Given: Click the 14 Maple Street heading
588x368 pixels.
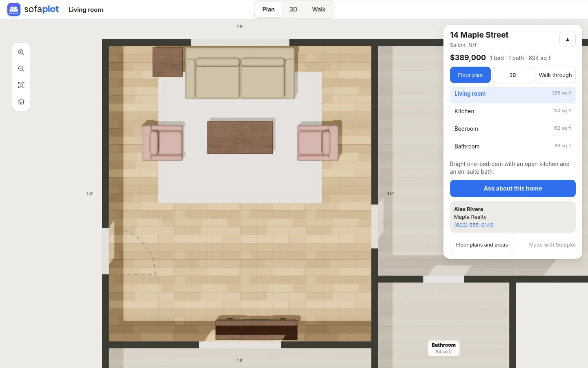Looking at the screenshot, I should [479, 35].
